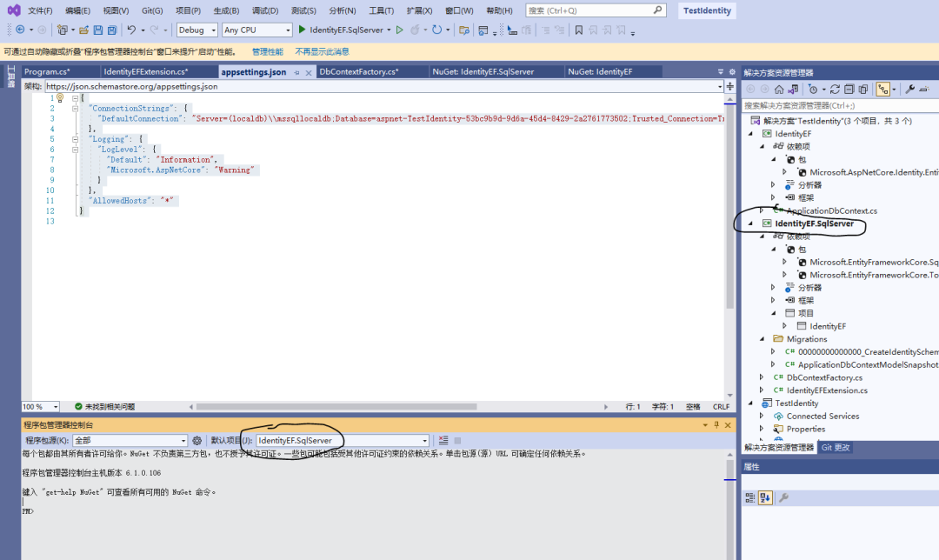Image resolution: width=939 pixels, height=560 pixels.
Task: Open the package source 全部 dropdown
Action: [x=130, y=440]
